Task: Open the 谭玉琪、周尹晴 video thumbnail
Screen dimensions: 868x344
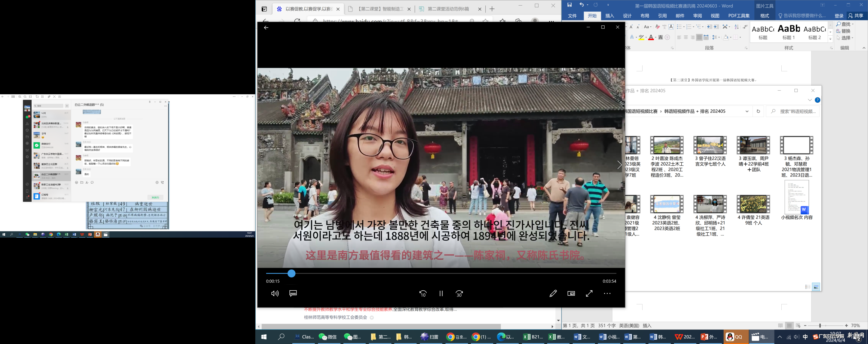Action: click(x=753, y=145)
